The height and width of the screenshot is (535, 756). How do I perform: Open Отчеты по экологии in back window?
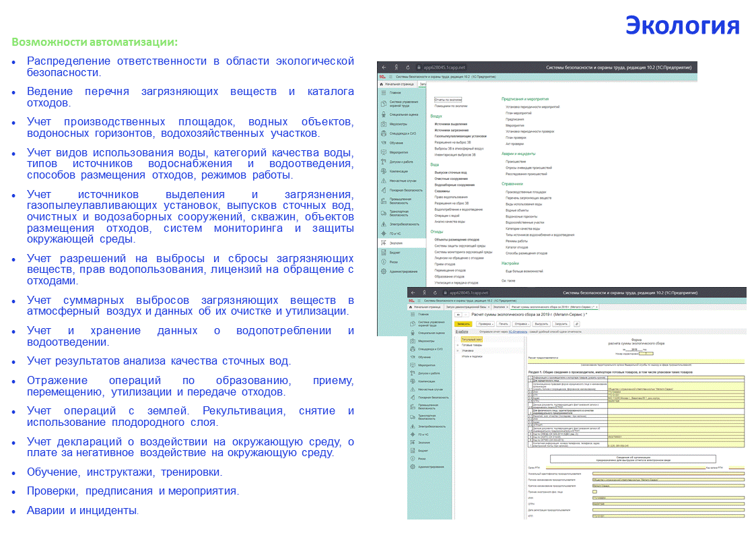(x=448, y=100)
